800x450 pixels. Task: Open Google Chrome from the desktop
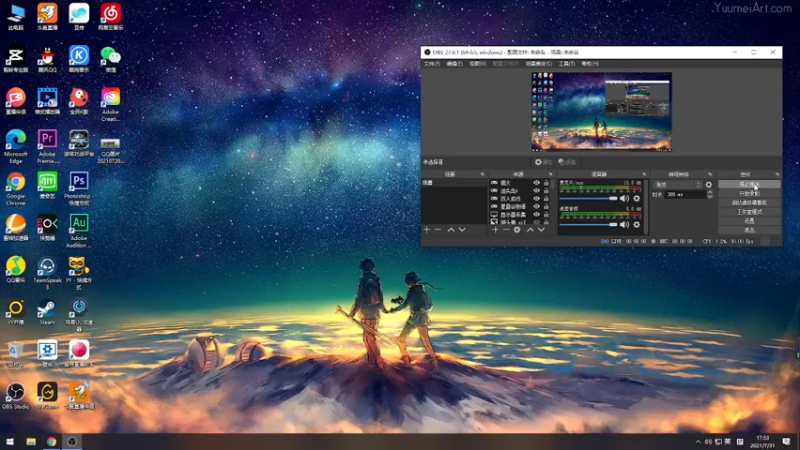coord(15,188)
